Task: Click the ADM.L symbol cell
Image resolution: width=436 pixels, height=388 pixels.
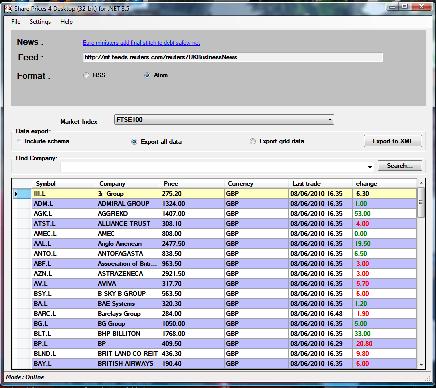Action: coord(64,204)
